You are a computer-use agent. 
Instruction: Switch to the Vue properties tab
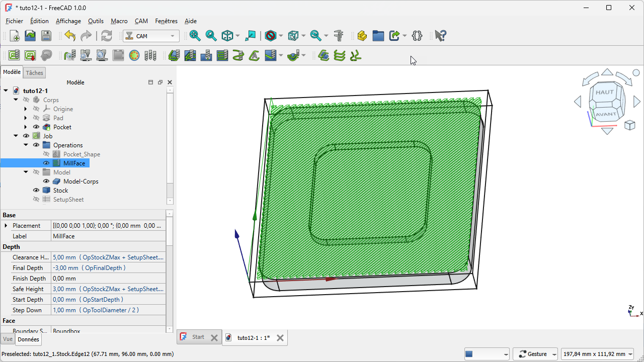(8, 339)
